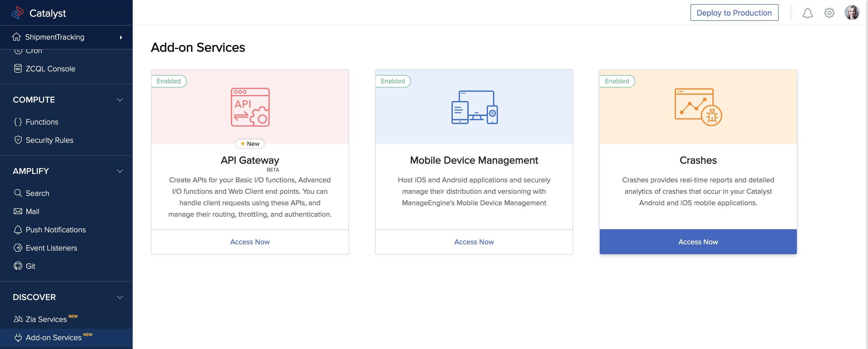Open Git from the sidebar
Viewport: 868px width, 349px height.
pos(30,266)
